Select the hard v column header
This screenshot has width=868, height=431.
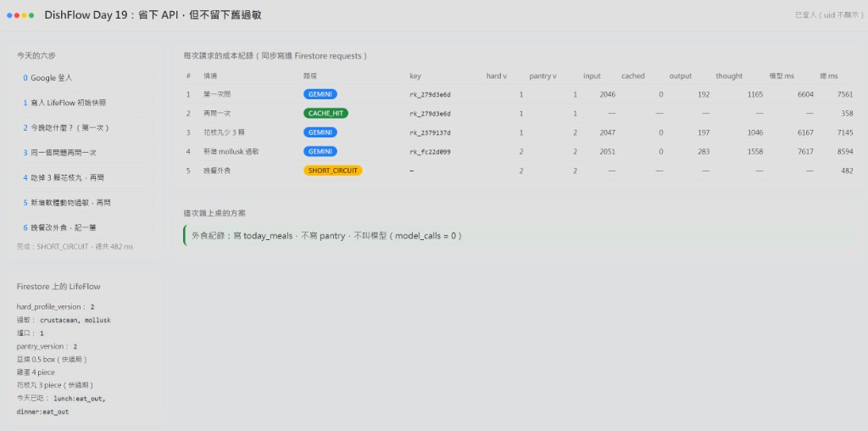click(497, 76)
